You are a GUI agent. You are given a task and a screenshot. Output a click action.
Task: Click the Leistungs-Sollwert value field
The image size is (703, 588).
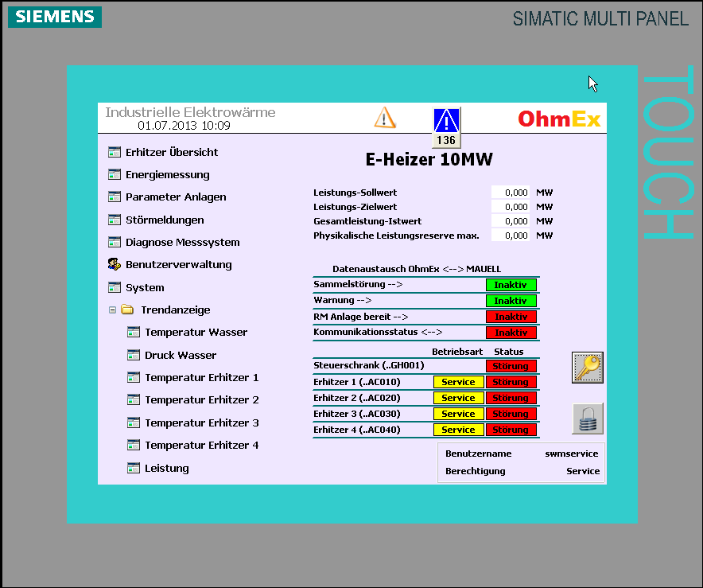(511, 193)
